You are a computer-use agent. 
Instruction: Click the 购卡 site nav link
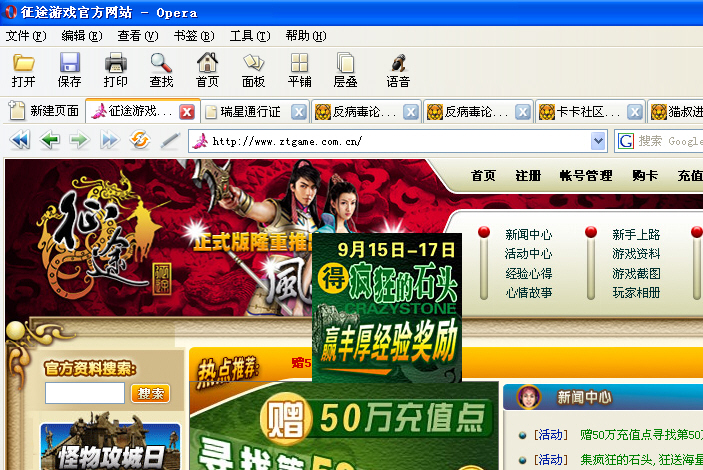tap(645, 176)
